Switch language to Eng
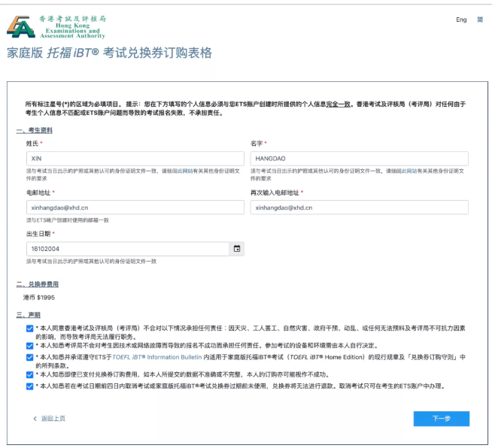 pos(460,20)
